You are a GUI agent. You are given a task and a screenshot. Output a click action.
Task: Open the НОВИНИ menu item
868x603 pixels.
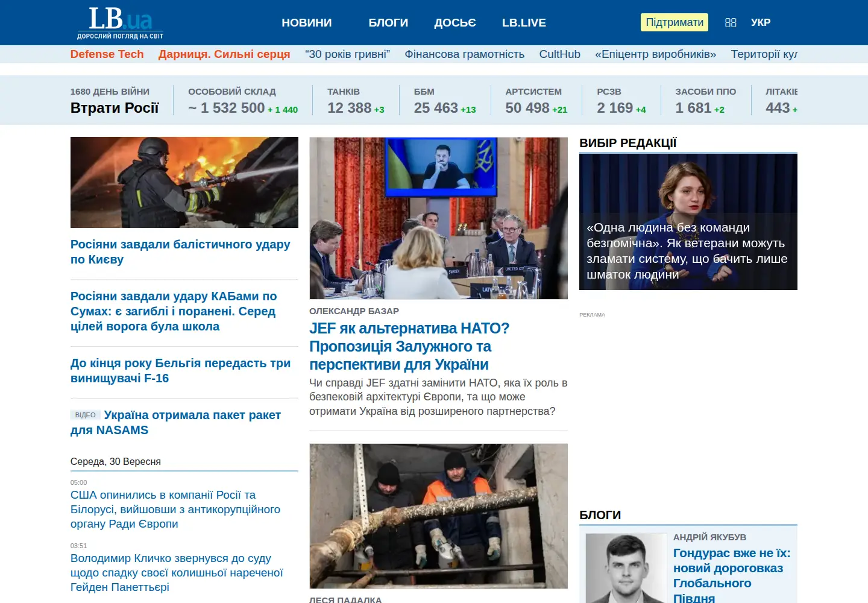click(307, 22)
